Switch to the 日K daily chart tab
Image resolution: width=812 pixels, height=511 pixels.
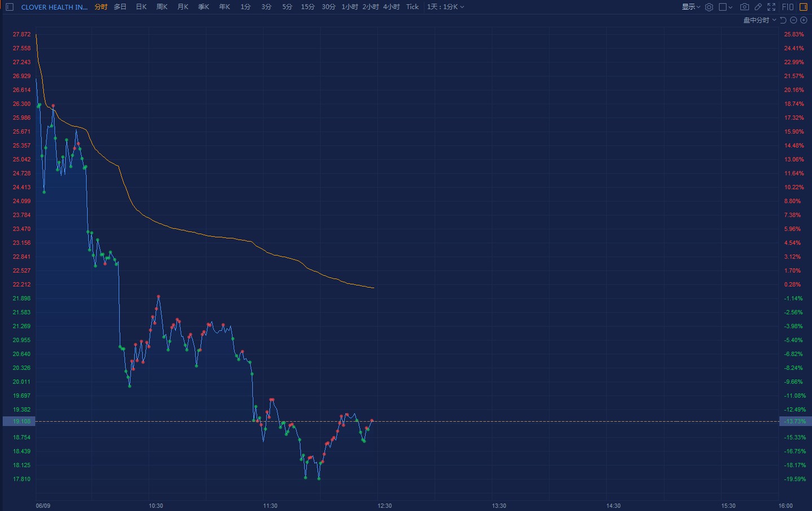(141, 7)
